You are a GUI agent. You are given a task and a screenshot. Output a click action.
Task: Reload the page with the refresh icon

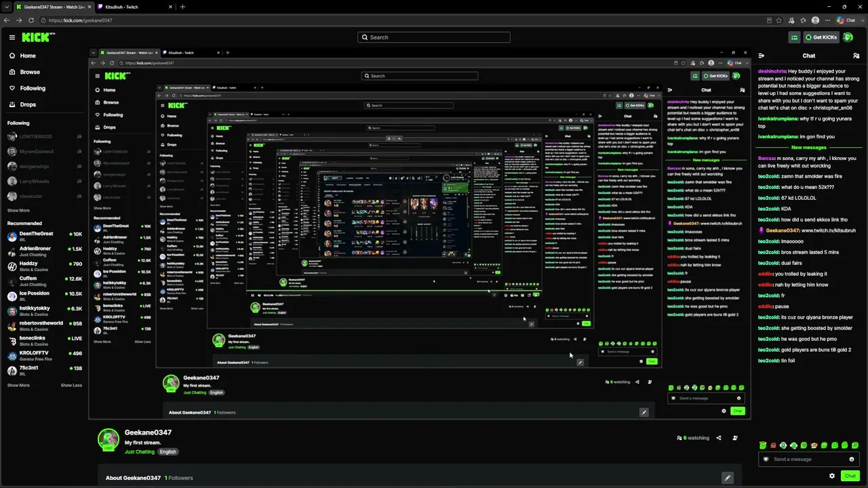tap(31, 20)
